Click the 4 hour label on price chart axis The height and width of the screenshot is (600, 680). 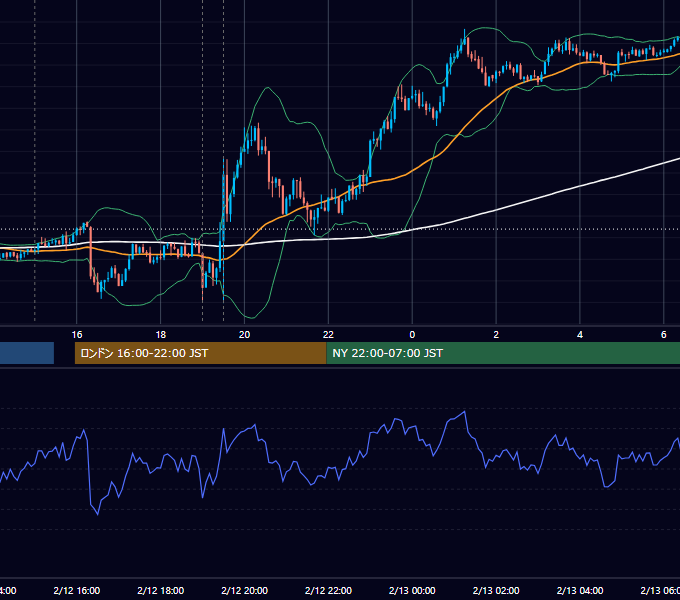[x=580, y=335]
